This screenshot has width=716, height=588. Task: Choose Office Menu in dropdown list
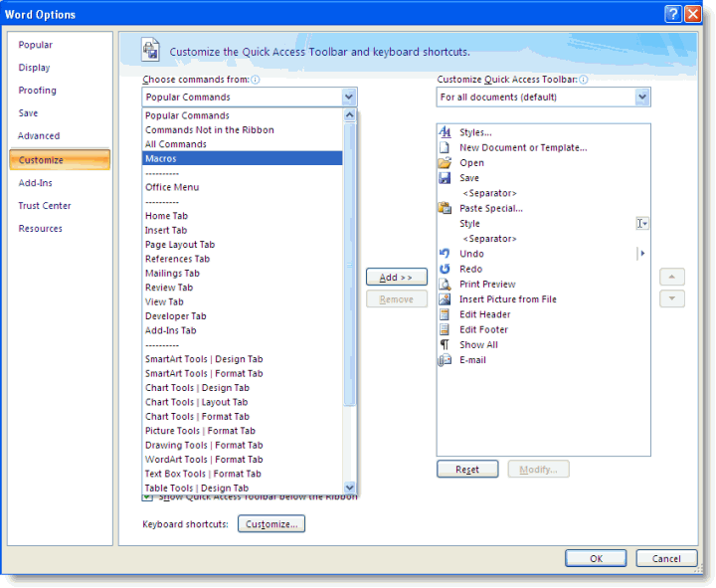coord(243,187)
